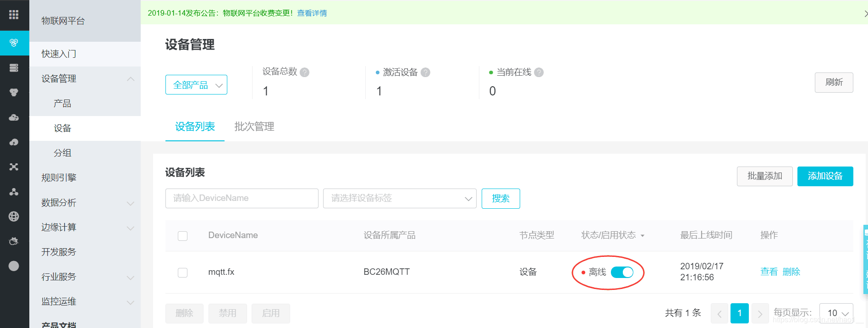Click the DeviceName search field
The height and width of the screenshot is (328, 868).
click(242, 198)
